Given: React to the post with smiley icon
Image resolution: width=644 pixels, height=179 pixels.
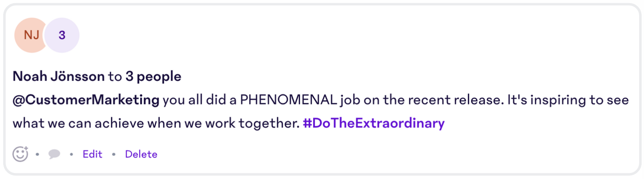Looking at the screenshot, I should 20,154.
